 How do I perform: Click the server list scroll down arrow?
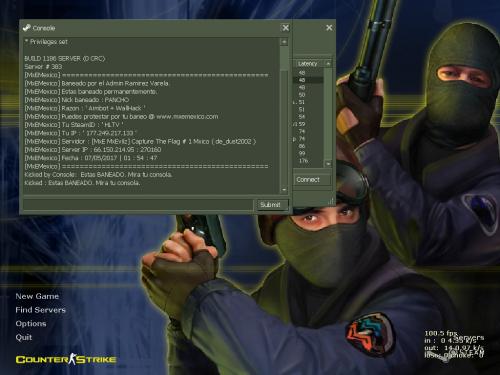point(328,164)
